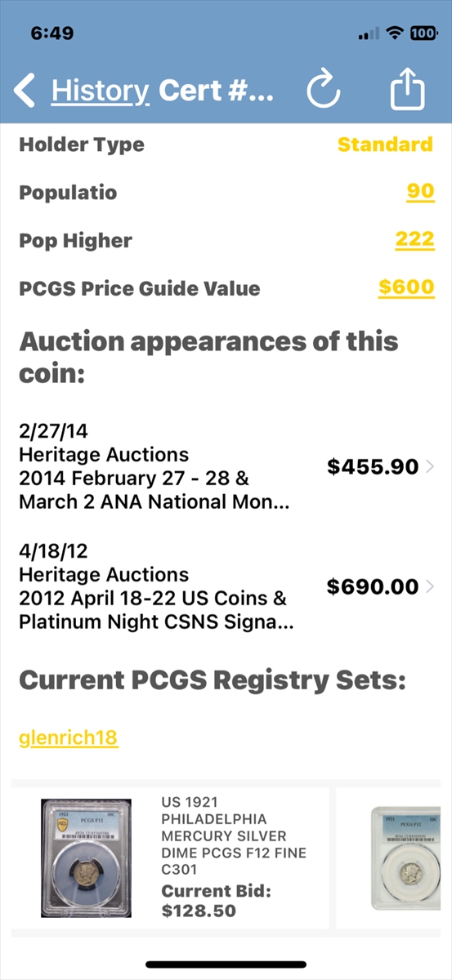Expand chevron next to $690.00 auction
The image size is (452, 980).
point(431,586)
